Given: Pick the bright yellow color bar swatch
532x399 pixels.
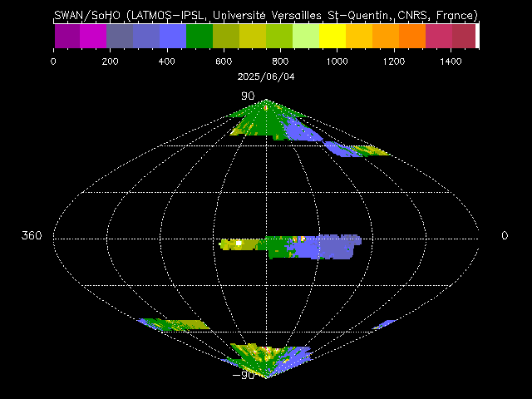Looking at the screenshot, I should (x=332, y=36).
